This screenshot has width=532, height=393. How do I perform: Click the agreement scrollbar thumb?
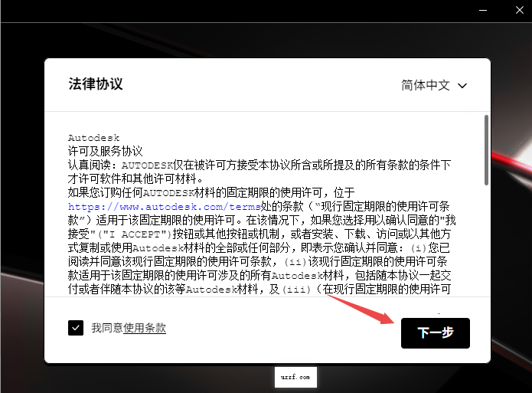[x=485, y=149]
